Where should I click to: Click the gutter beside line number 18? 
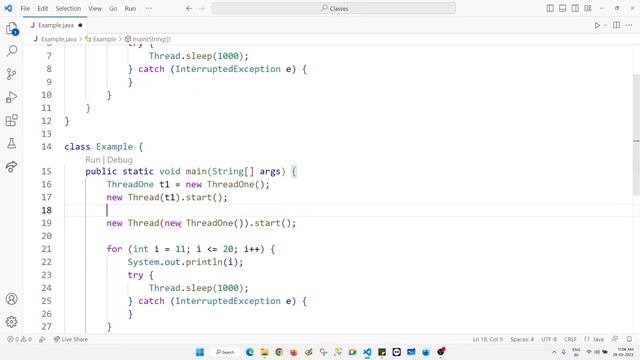coord(47,210)
